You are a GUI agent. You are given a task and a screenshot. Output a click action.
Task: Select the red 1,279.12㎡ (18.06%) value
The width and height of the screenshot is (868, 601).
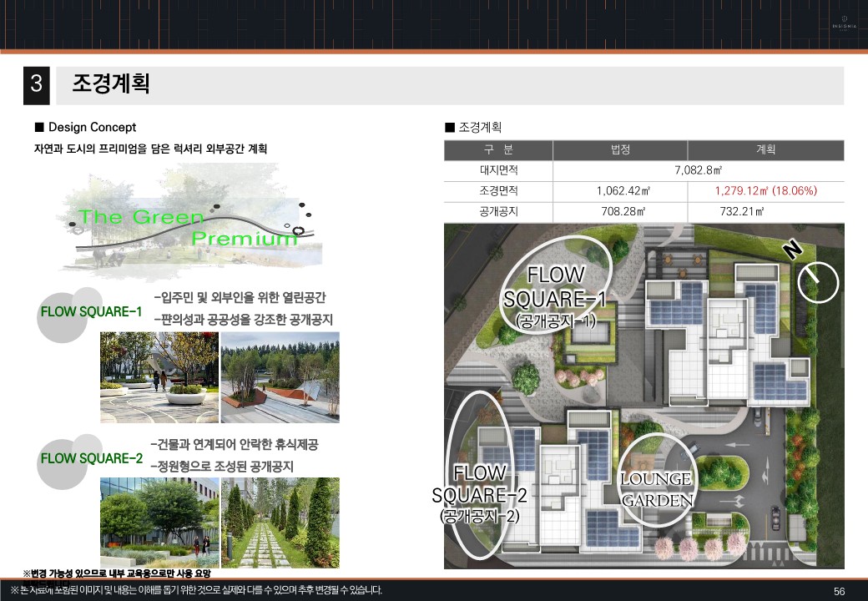coord(765,192)
